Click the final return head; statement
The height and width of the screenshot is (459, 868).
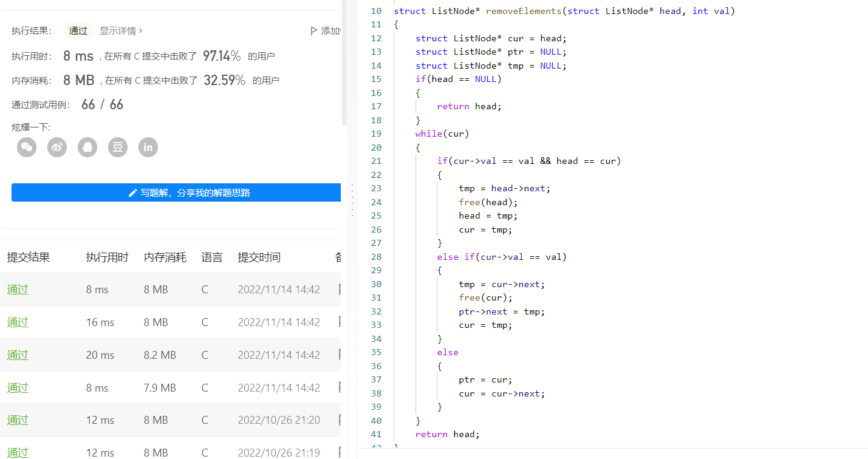tap(448, 434)
